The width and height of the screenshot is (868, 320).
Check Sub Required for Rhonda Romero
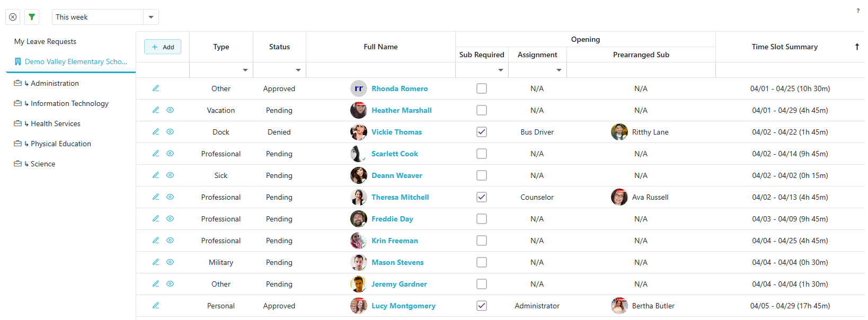(x=482, y=88)
